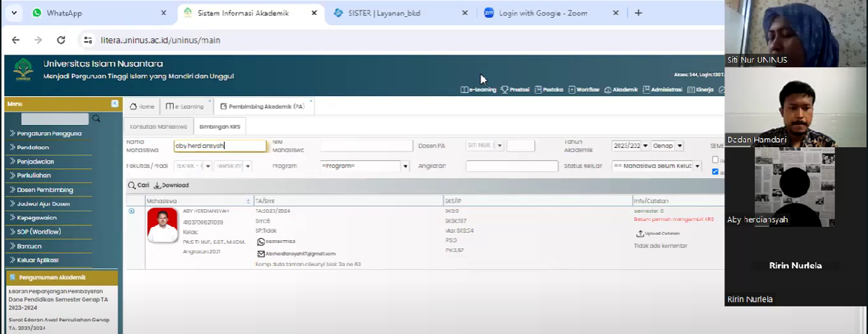Collapse the Menu sidebar panel
Screen dimensions: 868x334
coord(115,104)
